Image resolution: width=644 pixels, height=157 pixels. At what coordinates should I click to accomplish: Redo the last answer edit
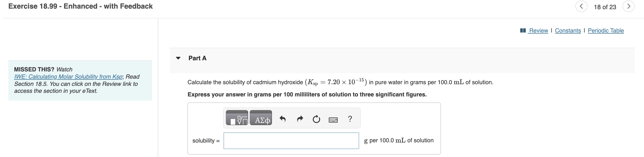pyautogui.click(x=300, y=119)
